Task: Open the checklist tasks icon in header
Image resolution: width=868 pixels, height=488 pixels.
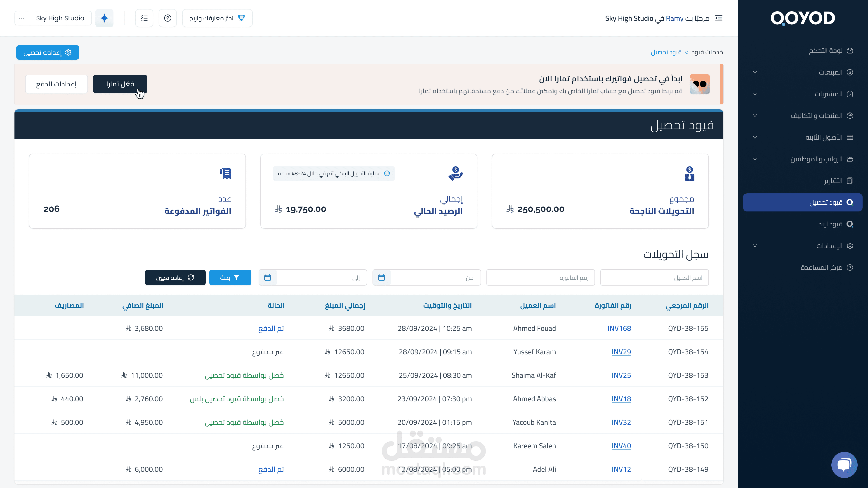Action: coord(144,18)
